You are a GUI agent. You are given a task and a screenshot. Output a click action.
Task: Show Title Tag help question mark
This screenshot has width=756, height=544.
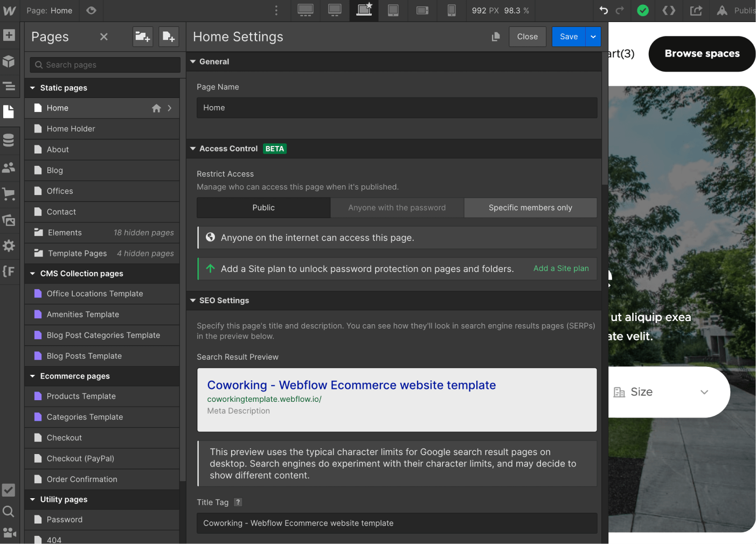238,502
